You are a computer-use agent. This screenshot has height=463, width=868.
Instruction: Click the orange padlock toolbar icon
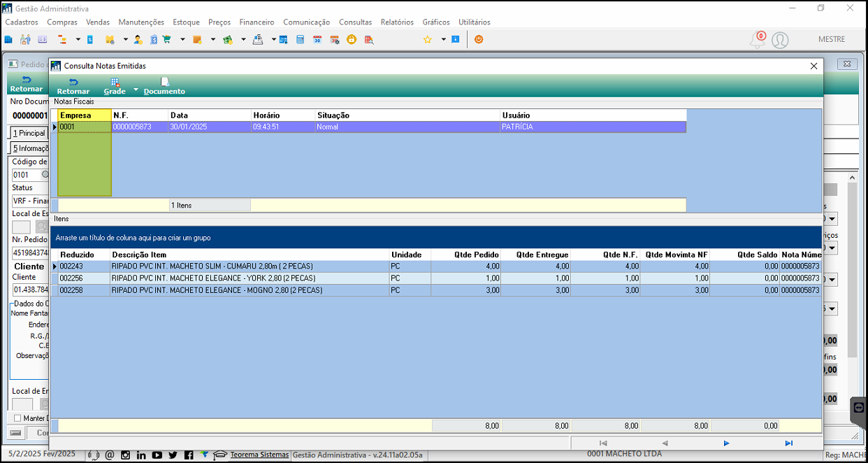point(351,39)
